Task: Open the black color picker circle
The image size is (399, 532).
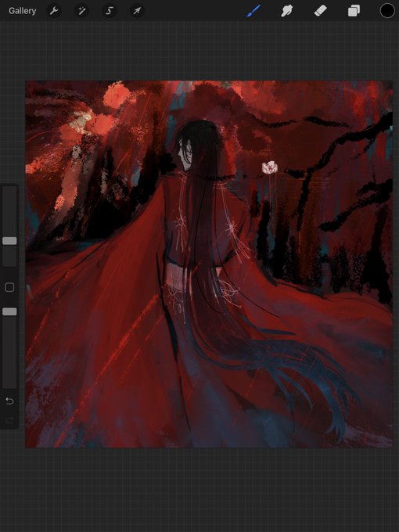Action: pos(387,10)
